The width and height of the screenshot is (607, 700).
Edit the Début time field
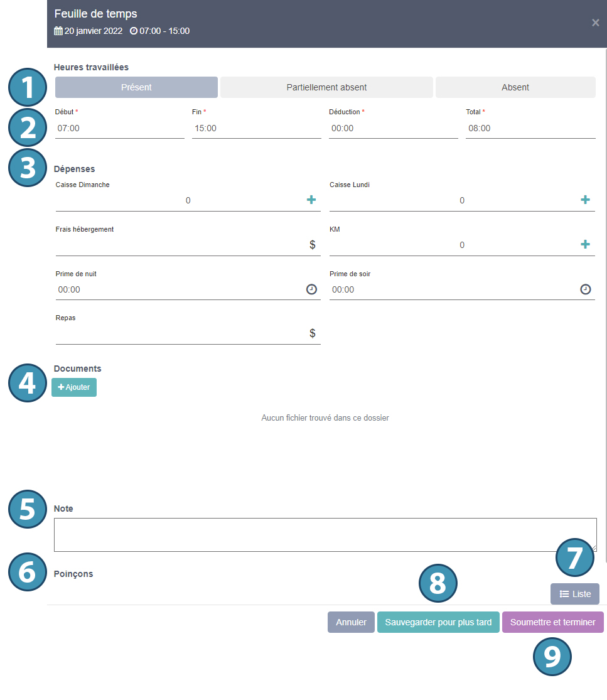[119, 128]
